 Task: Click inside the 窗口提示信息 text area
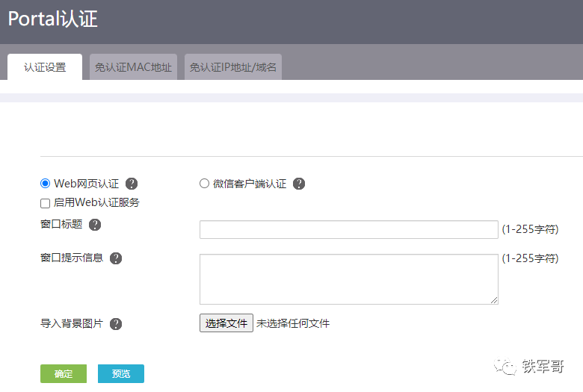coord(348,279)
